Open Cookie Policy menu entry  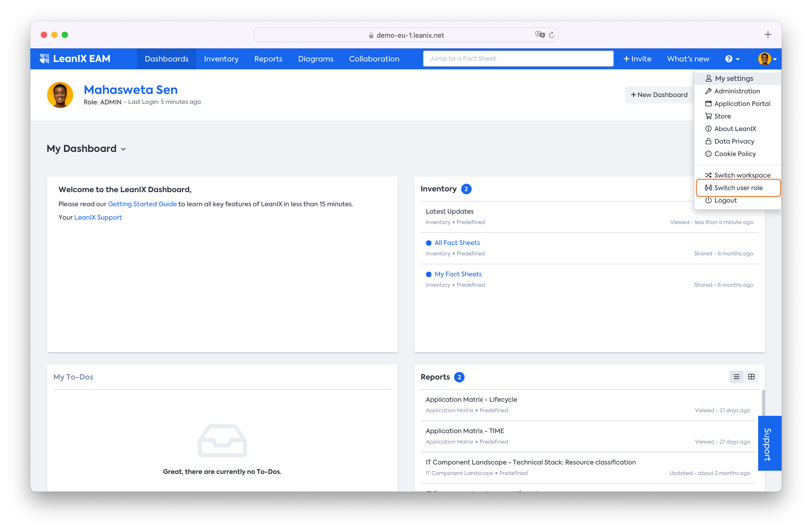737,154
